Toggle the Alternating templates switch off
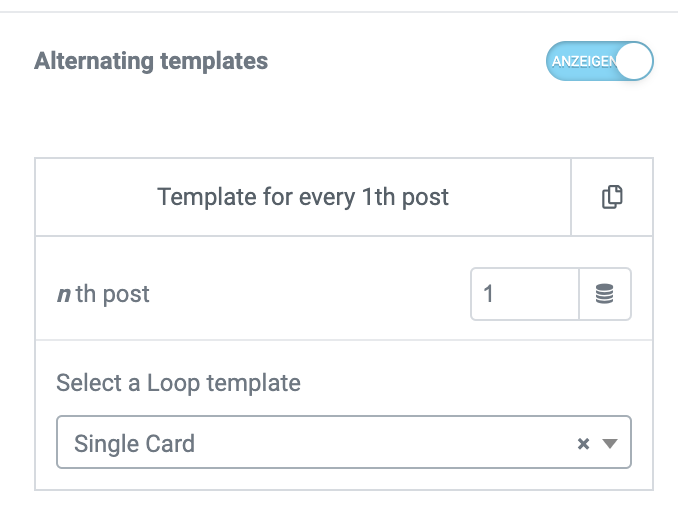 tap(599, 62)
